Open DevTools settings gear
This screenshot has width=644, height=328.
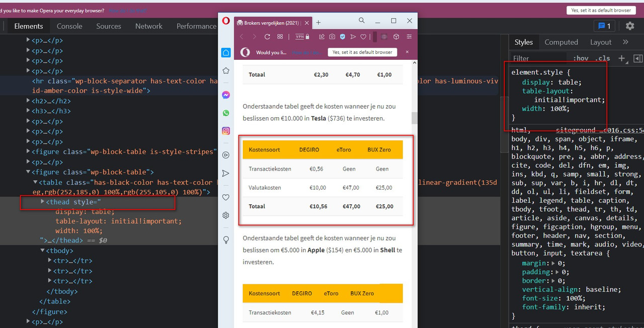pyautogui.click(x=630, y=26)
